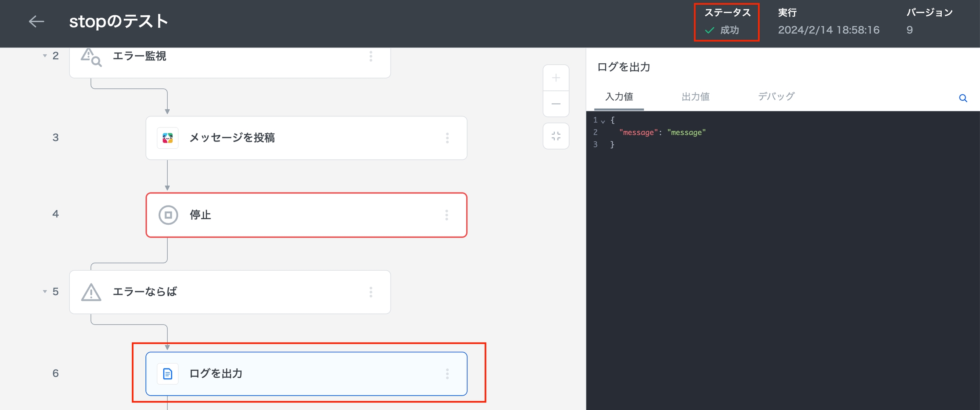
Task: Click the search icon in log panel
Action: [x=963, y=98]
